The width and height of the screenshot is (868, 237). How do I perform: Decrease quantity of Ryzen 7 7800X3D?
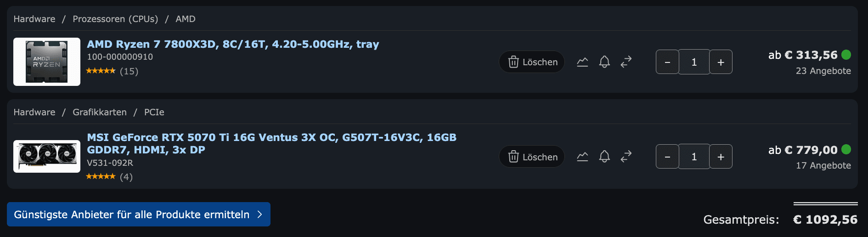click(x=667, y=62)
